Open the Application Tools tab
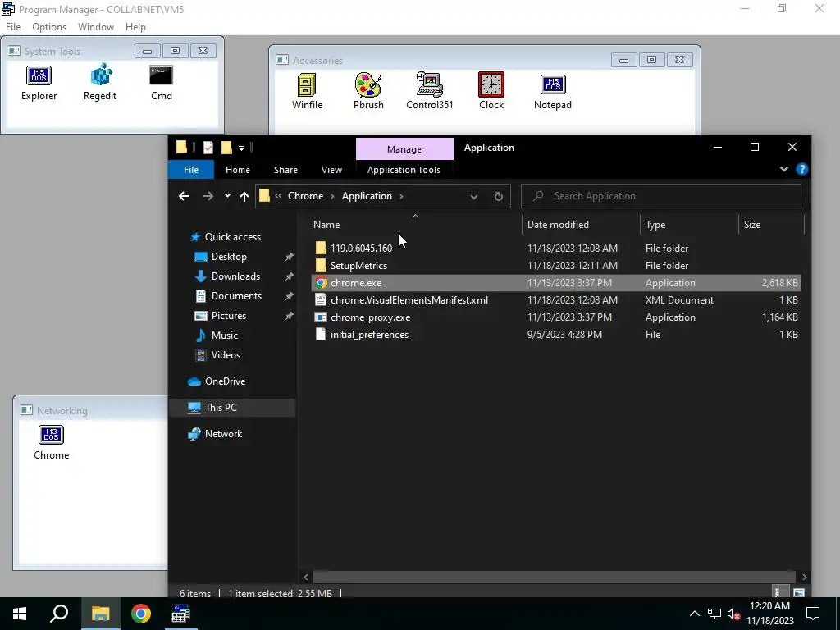Image resolution: width=840 pixels, height=630 pixels. click(x=404, y=170)
